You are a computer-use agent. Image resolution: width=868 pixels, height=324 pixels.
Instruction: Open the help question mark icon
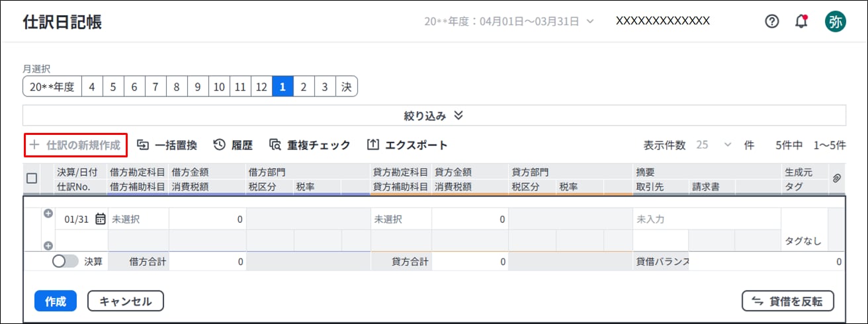pos(772,21)
